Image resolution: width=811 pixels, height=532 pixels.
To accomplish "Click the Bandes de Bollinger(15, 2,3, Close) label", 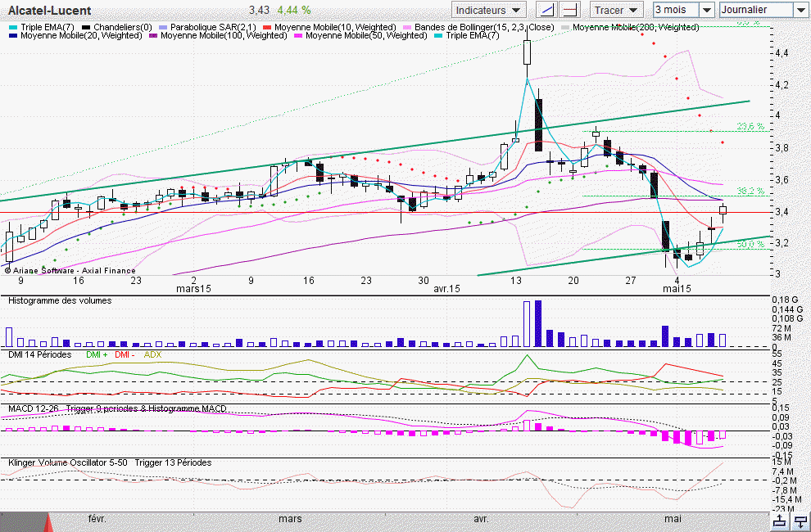I will [x=484, y=27].
